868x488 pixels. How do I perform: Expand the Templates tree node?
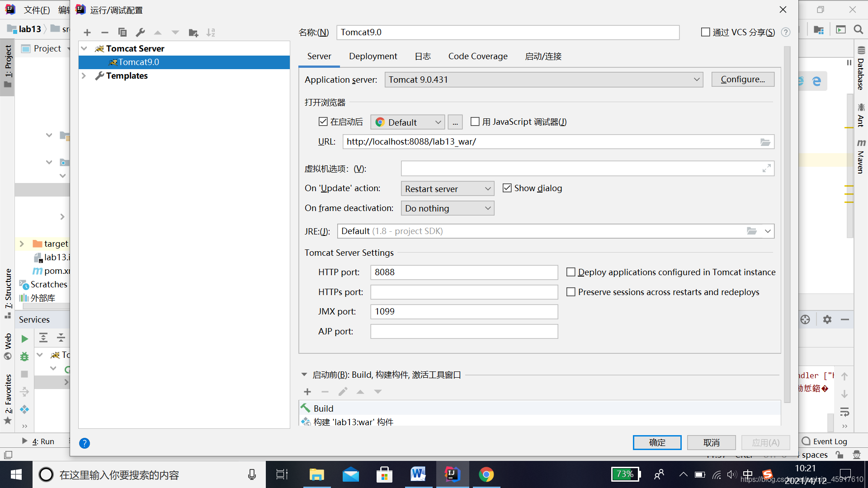[84, 75]
